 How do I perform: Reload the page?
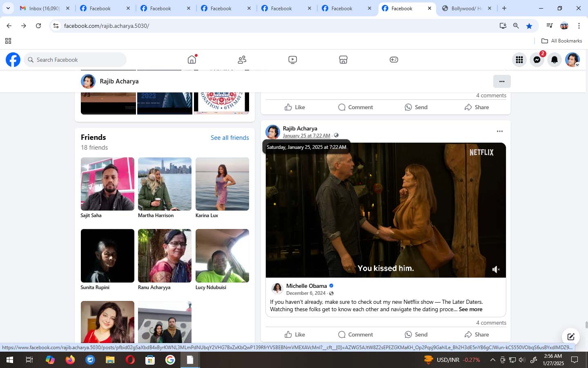tap(38, 26)
